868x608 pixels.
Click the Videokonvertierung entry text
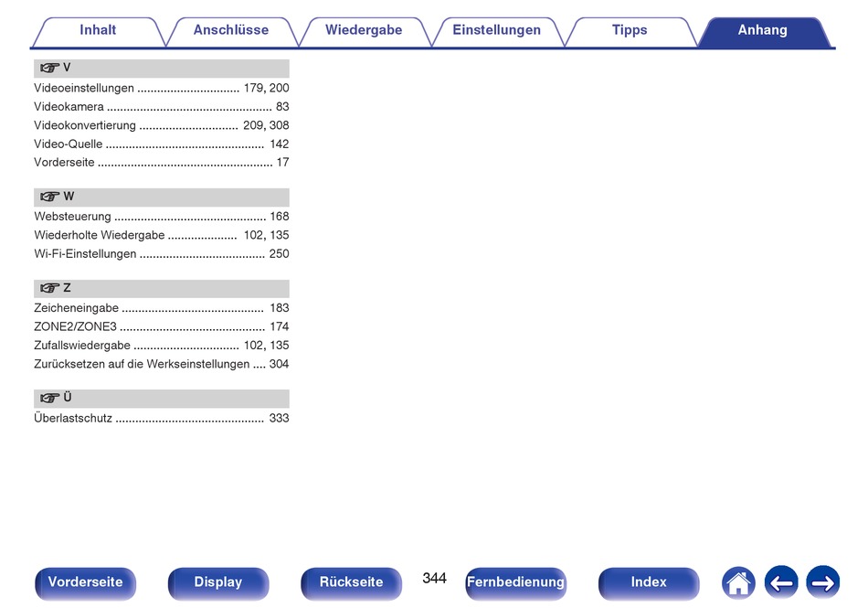coord(85,125)
